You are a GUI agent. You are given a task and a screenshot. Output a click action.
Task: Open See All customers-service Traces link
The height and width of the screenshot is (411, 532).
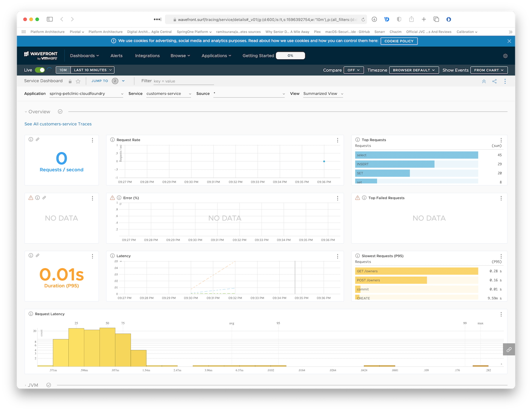58,124
